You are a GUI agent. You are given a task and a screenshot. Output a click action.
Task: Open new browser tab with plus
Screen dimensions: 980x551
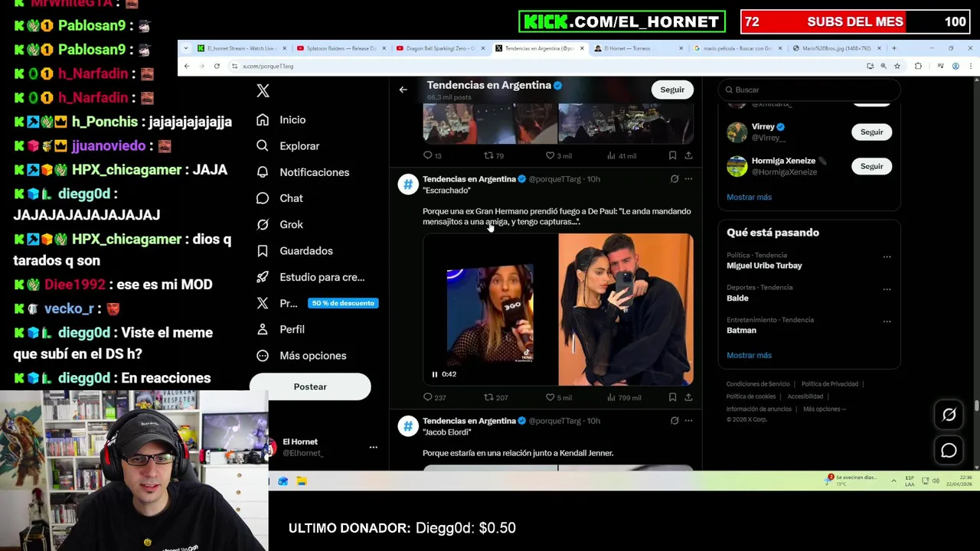[893, 48]
